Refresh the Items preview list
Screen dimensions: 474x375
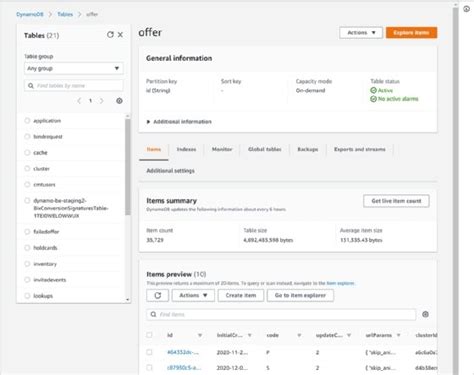click(x=157, y=295)
